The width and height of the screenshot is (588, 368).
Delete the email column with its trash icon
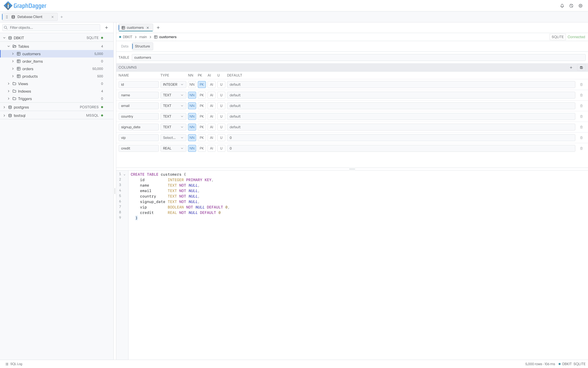[x=581, y=106]
